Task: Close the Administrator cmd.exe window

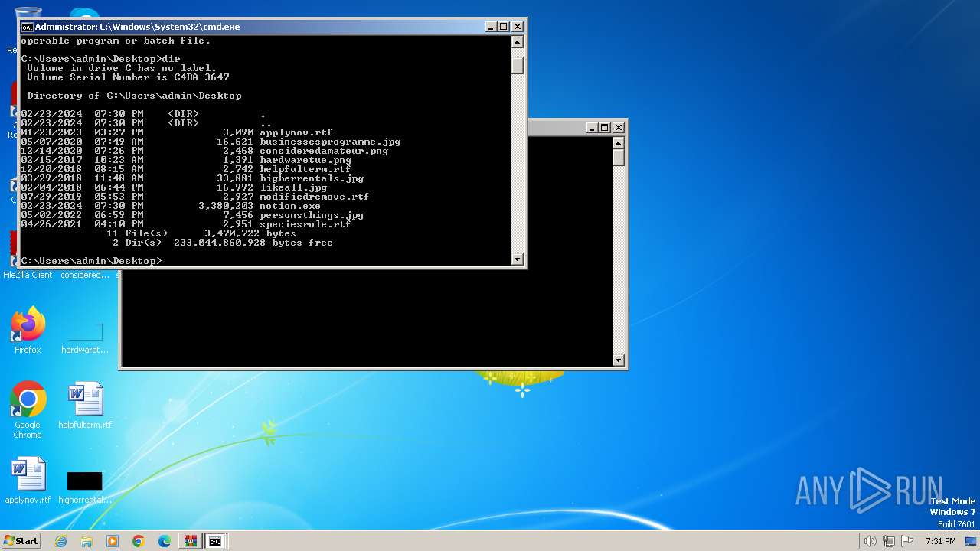Action: tap(517, 27)
